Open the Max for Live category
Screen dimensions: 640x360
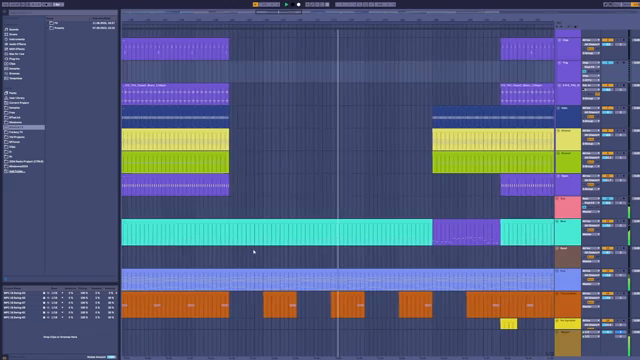pyautogui.click(x=16, y=54)
